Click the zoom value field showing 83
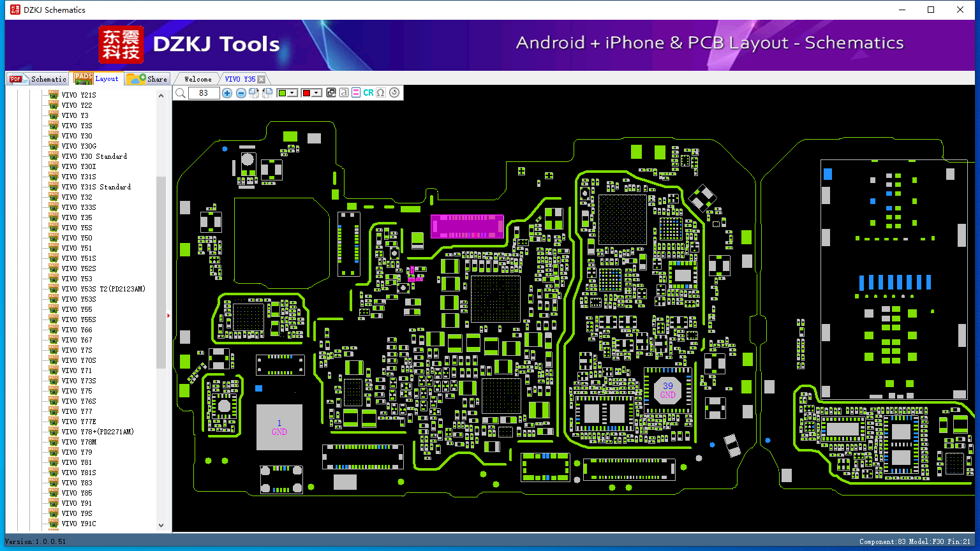This screenshot has height=551, width=980. (x=204, y=93)
